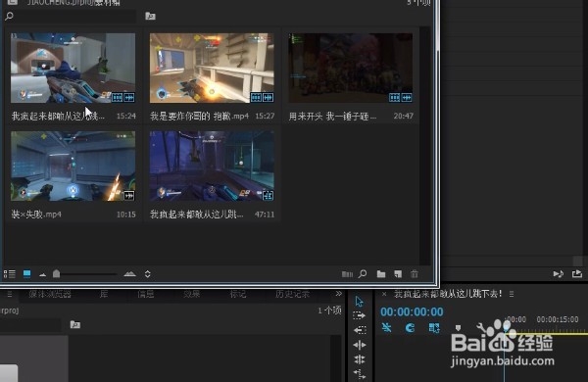Switch to the 历史记录 tab
Screen dimensions: 588x382
coord(292,294)
